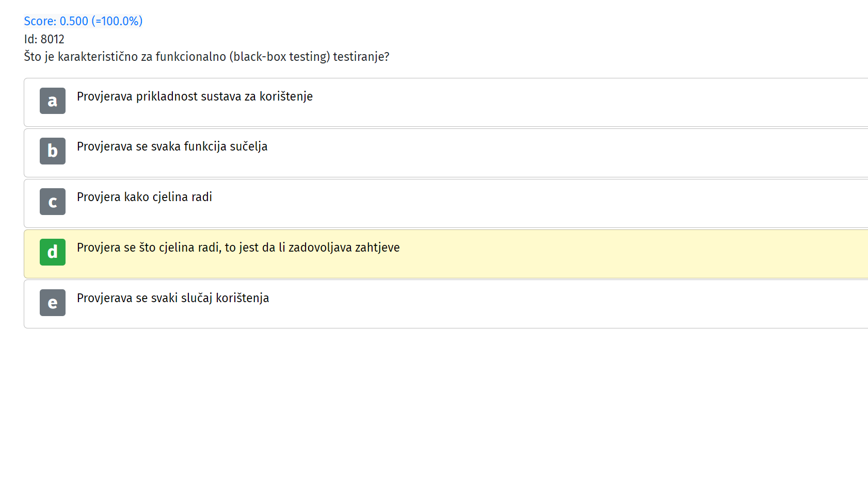This screenshot has height=495, width=868.
Task: Choose highlighted answer about zadovoljava zahtjeve
Action: coord(446,254)
